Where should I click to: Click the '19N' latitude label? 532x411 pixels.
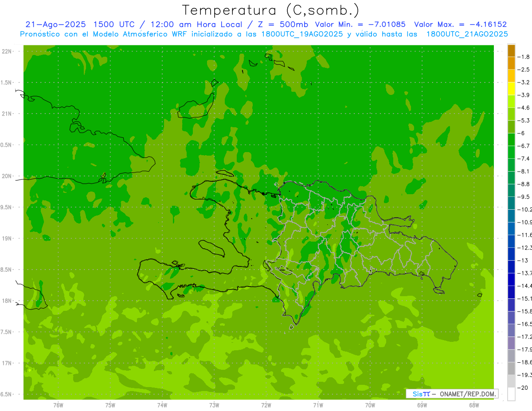[8, 239]
